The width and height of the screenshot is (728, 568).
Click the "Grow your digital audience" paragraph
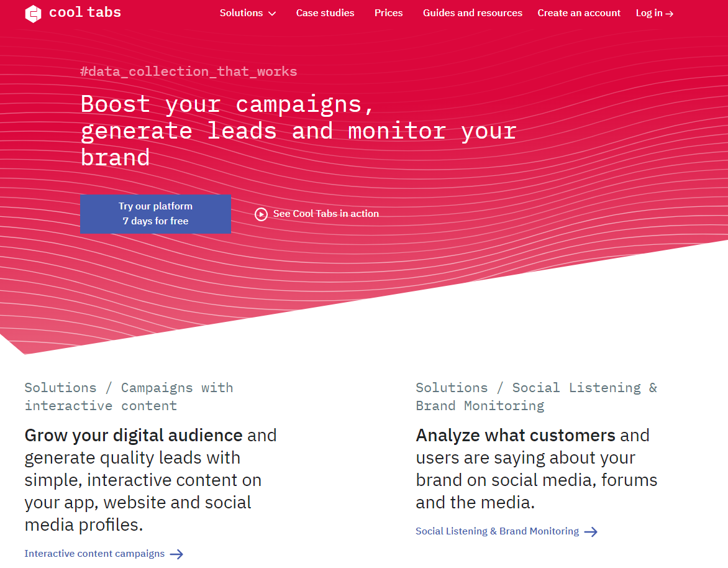pos(150,480)
